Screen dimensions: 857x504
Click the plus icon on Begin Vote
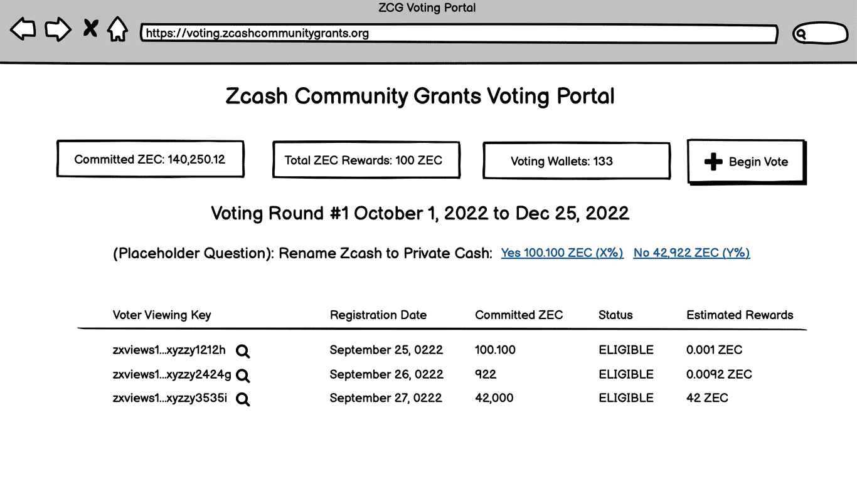[x=713, y=161]
